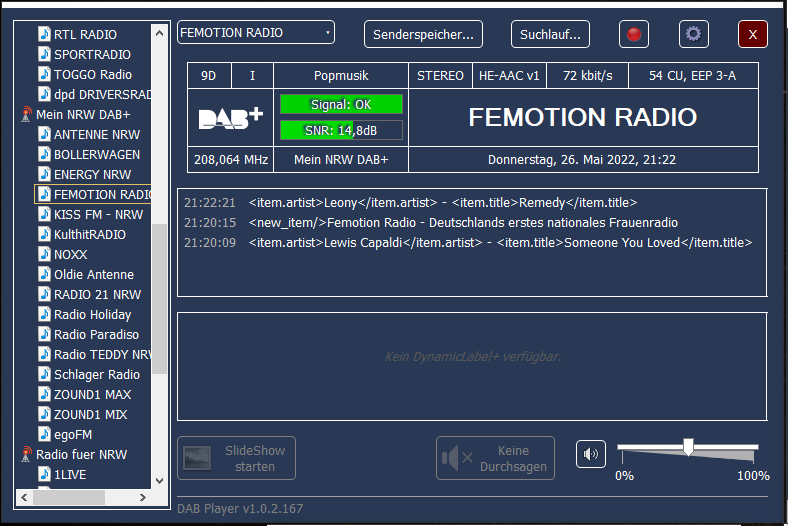Click the music note icon beside NOXX
The image size is (788, 526).
click(44, 255)
